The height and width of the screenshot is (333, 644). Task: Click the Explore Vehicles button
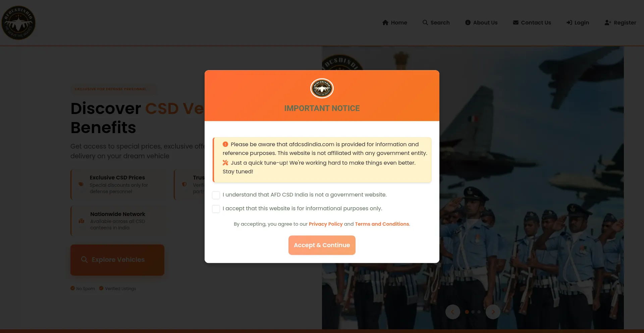(x=117, y=260)
